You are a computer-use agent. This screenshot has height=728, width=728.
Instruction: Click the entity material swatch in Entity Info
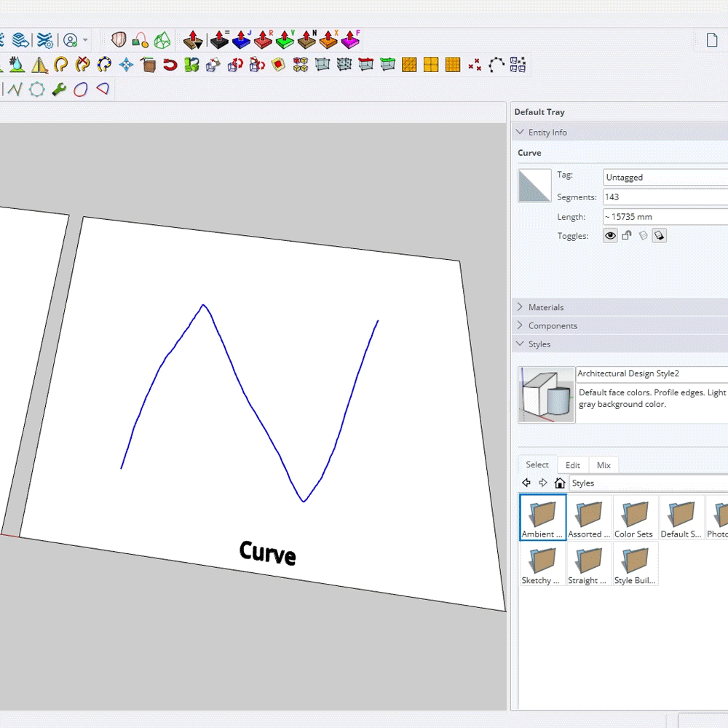pyautogui.click(x=534, y=186)
